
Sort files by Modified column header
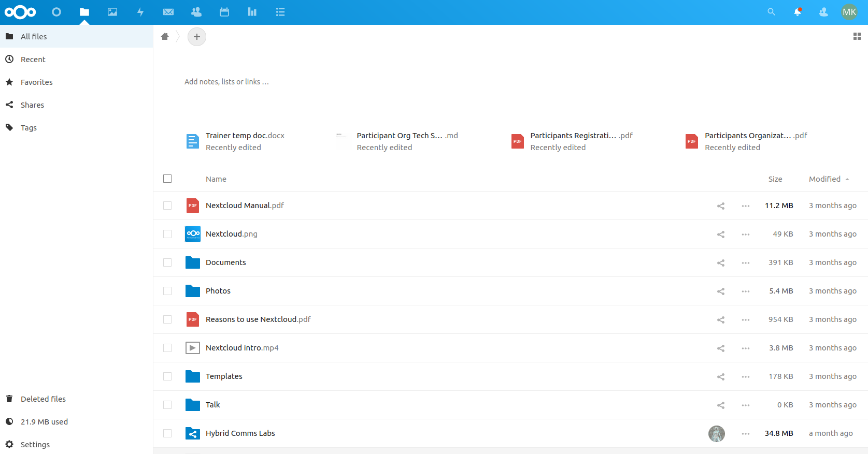(x=824, y=179)
